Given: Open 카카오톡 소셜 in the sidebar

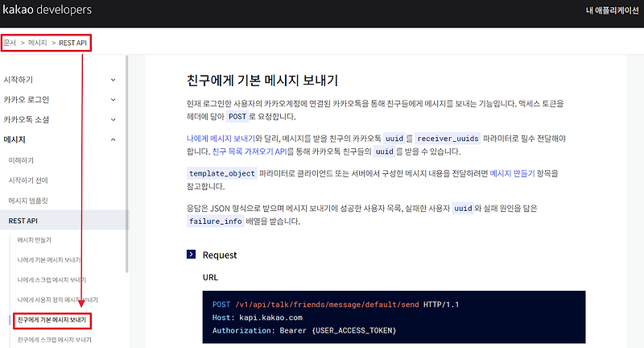Looking at the screenshot, I should [27, 119].
